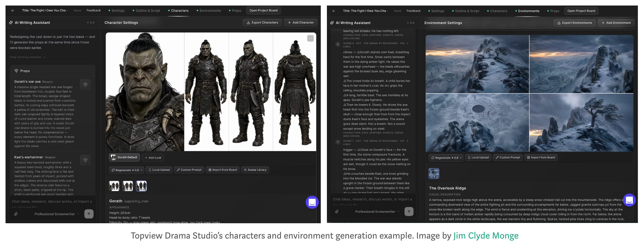Click the project title in the Environments screenshot
The width and height of the screenshot is (644, 249).
tap(365, 11)
